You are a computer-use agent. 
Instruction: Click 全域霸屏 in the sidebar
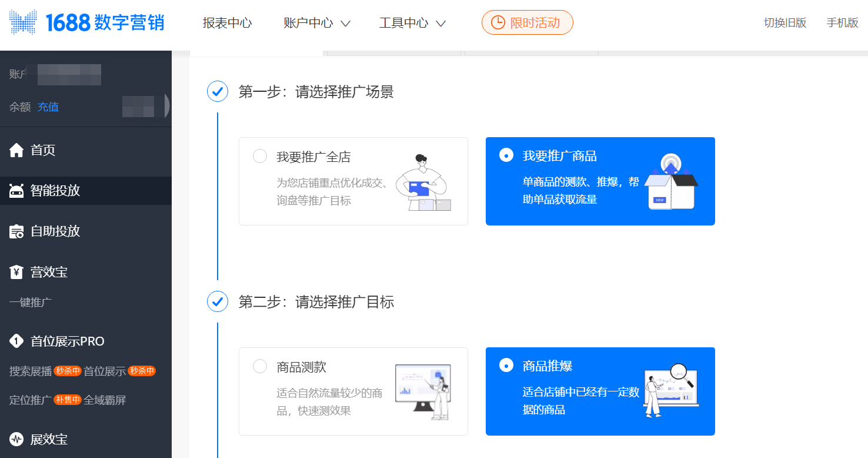[x=105, y=400]
